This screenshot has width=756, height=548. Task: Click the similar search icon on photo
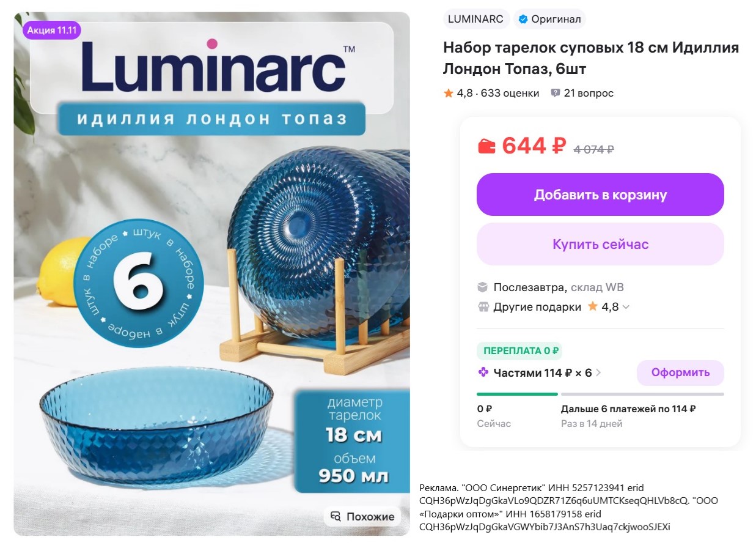coord(336,517)
